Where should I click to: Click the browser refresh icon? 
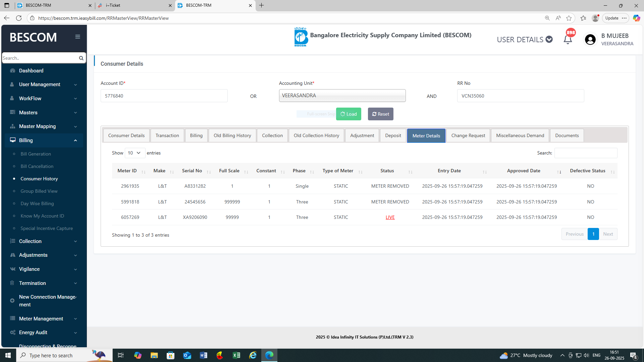point(19,18)
